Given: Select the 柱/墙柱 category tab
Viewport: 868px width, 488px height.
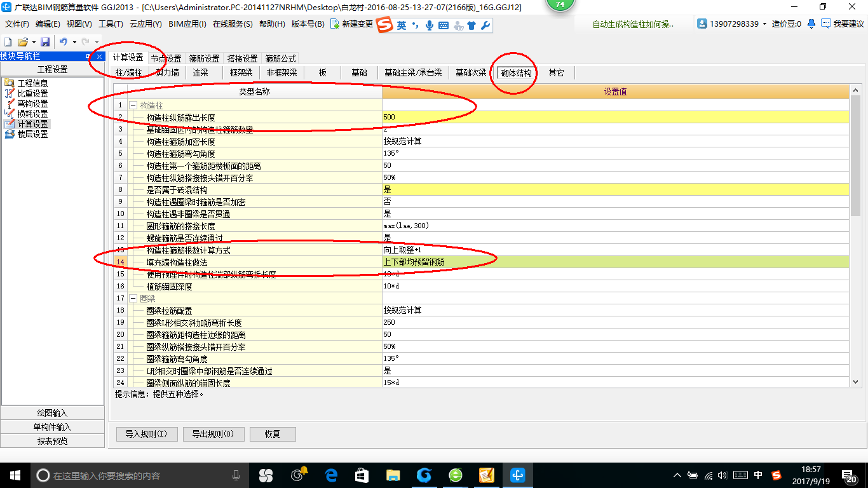Looking at the screenshot, I should coord(128,72).
